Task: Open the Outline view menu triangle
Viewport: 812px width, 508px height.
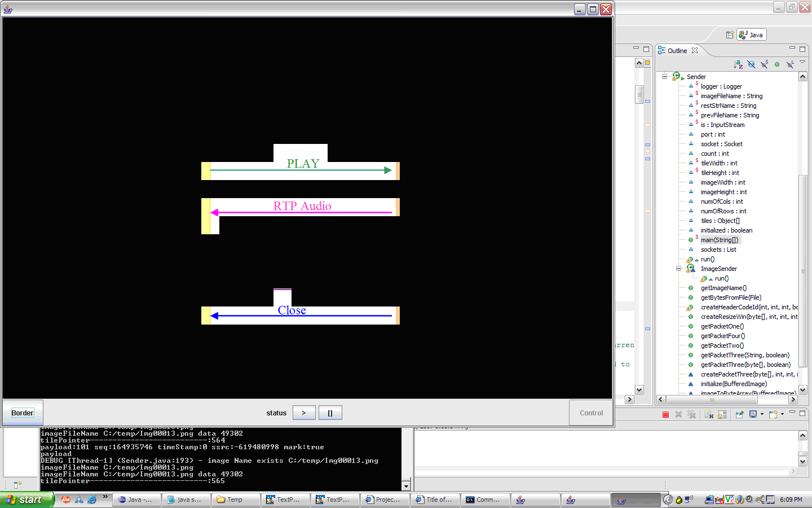Action: point(802,62)
